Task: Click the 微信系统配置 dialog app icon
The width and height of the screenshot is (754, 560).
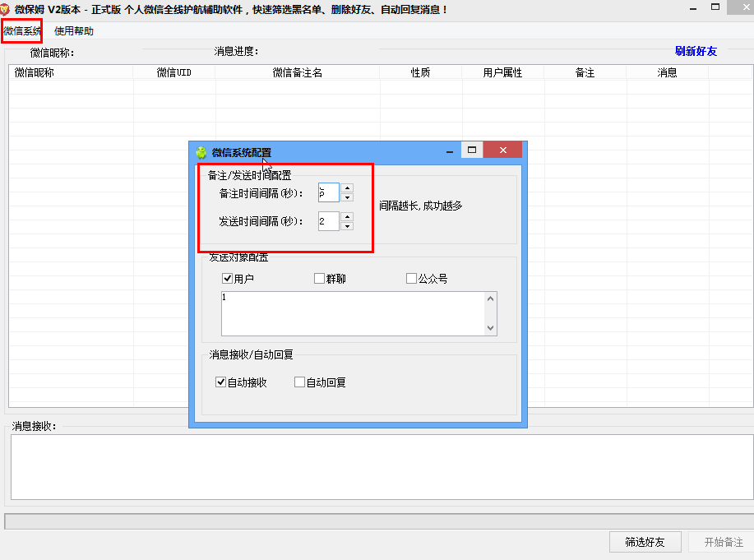Action: click(x=201, y=153)
